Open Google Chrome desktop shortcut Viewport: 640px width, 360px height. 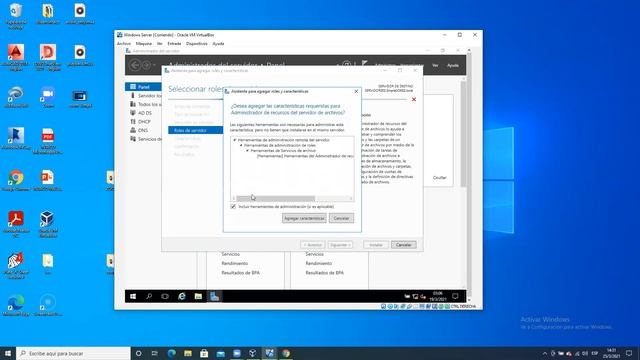pos(16,181)
